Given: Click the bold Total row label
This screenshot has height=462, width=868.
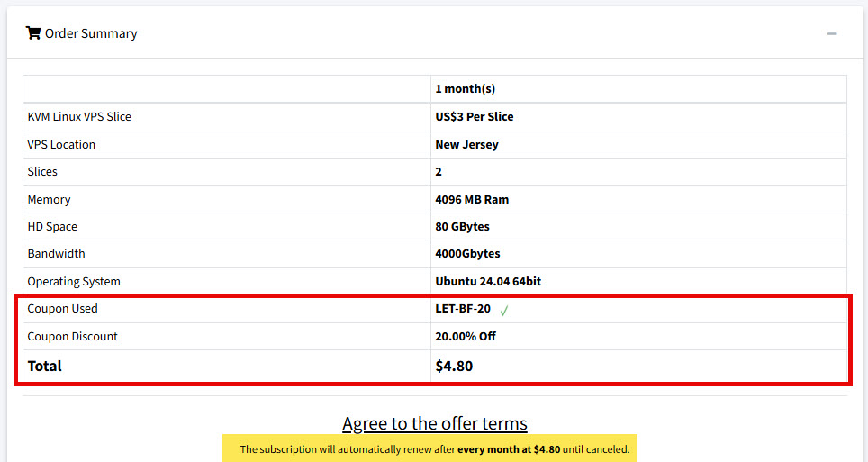Looking at the screenshot, I should click(x=45, y=366).
